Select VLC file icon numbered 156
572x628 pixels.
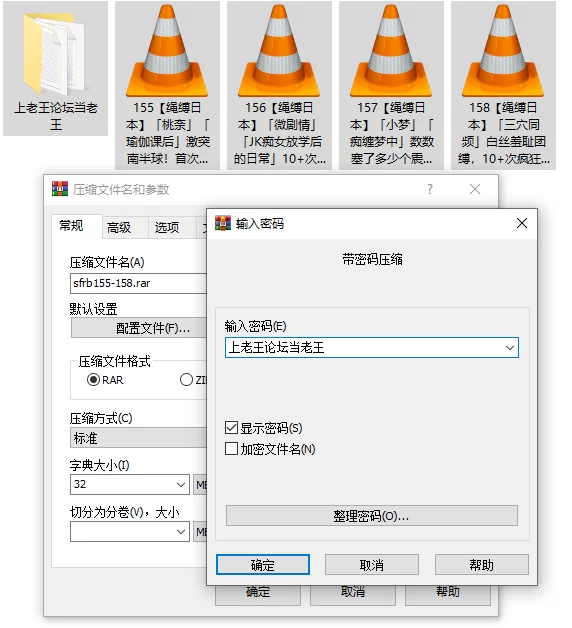tap(279, 50)
